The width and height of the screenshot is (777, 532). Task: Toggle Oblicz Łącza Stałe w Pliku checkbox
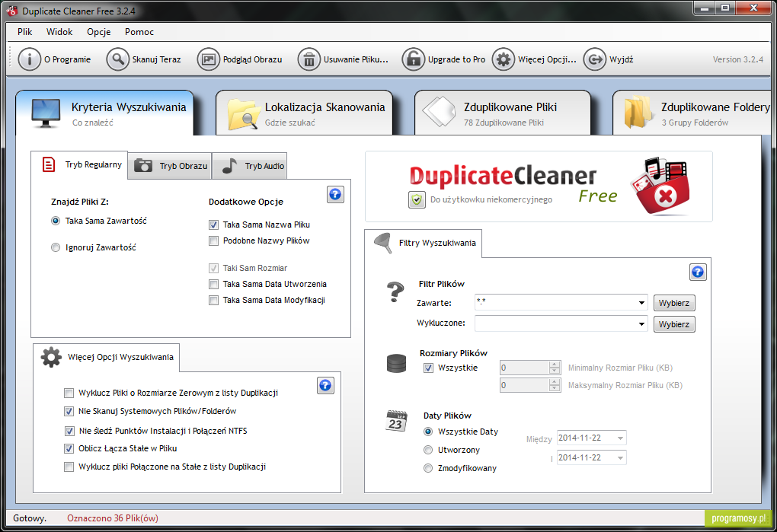[69, 449]
